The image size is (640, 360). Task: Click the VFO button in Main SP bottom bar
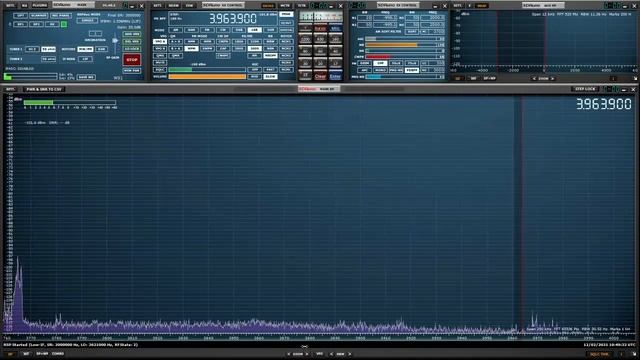320,354
